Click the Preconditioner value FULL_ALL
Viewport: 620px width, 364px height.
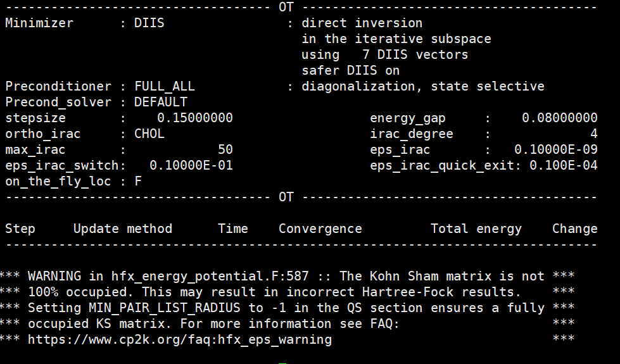coord(164,87)
